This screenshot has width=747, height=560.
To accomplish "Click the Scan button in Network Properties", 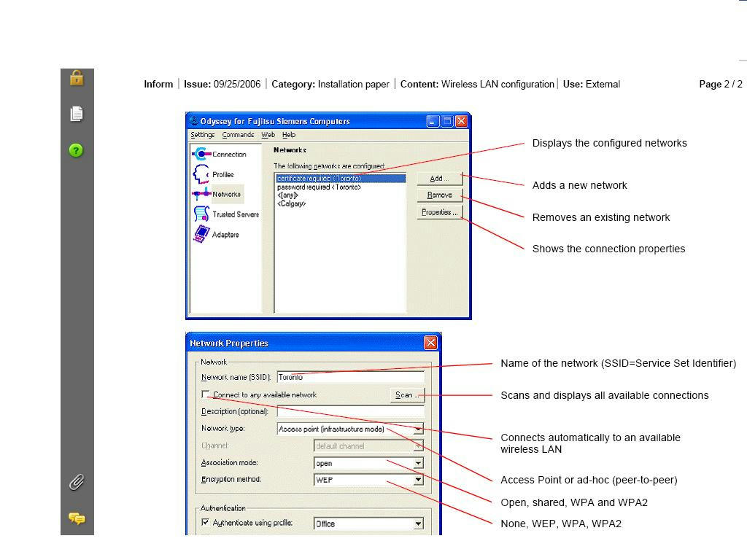I will pos(407,395).
